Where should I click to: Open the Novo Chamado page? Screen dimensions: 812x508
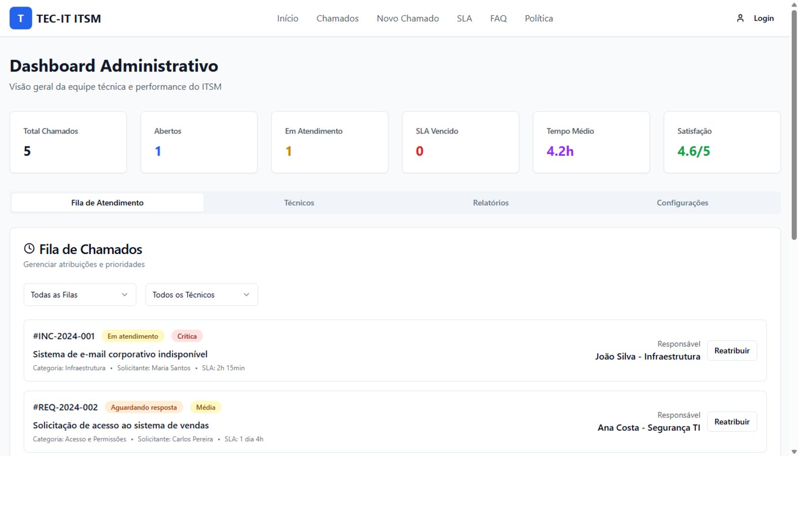pos(408,18)
